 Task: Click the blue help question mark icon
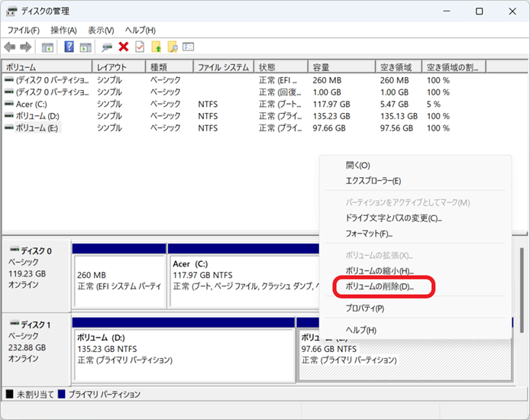click(x=69, y=47)
